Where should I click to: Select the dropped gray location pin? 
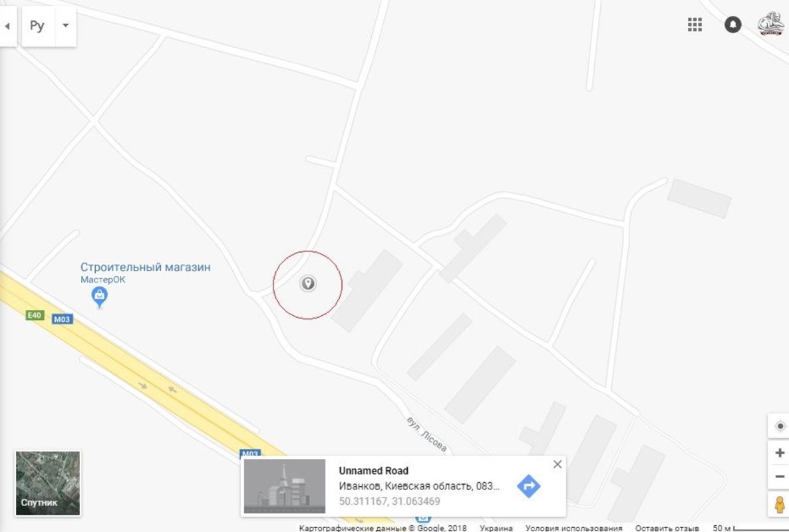[308, 283]
